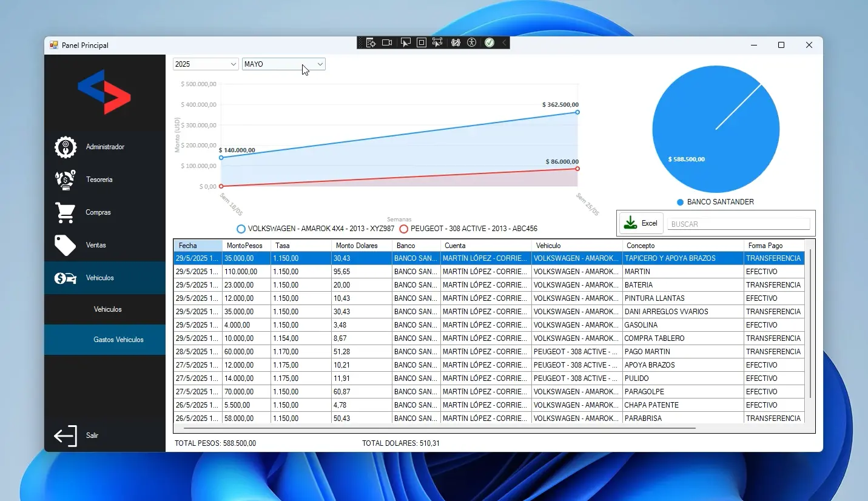Screen dimensions: 868x501
Task: Export table with the Excel button
Action: click(x=641, y=223)
